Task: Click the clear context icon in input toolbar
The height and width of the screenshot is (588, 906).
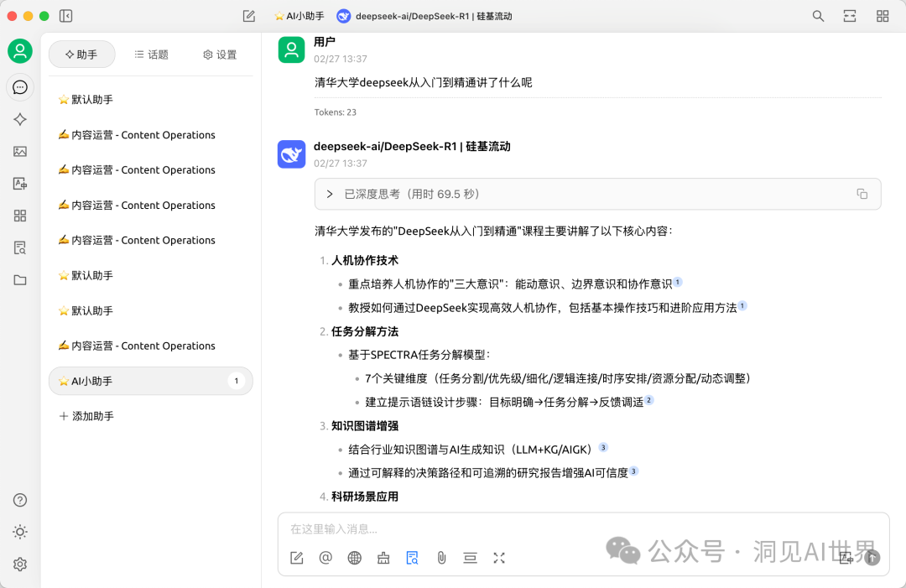Action: [471, 558]
